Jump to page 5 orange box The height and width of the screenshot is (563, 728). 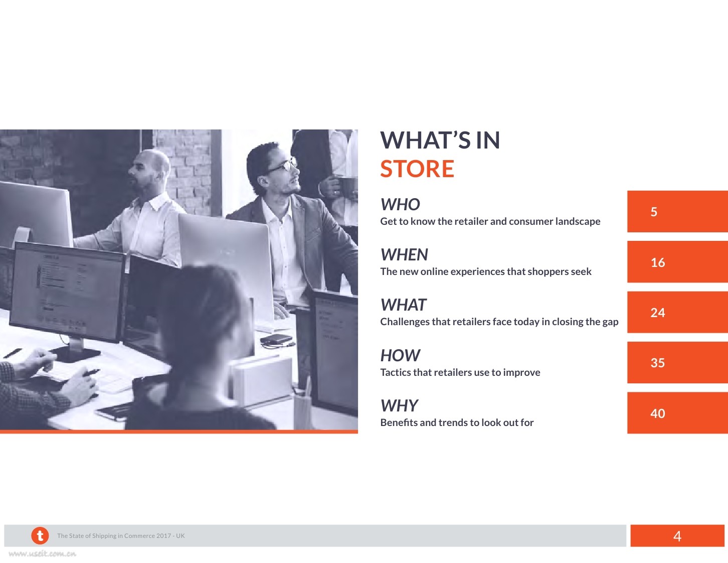tap(677, 211)
